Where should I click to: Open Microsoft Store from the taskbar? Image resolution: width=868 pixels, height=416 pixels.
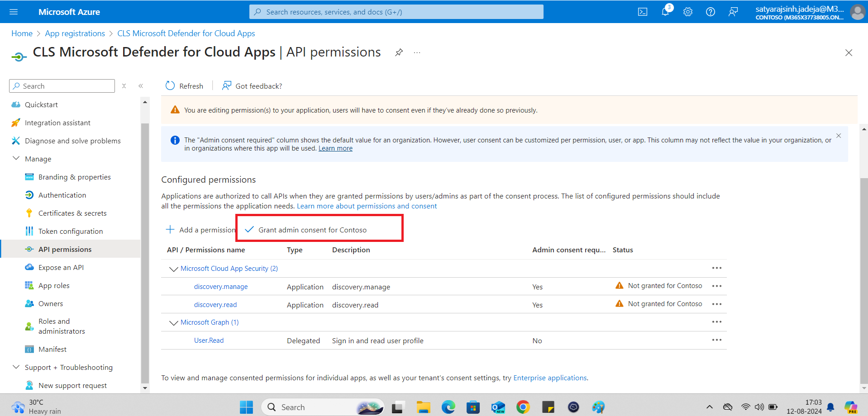point(473,407)
